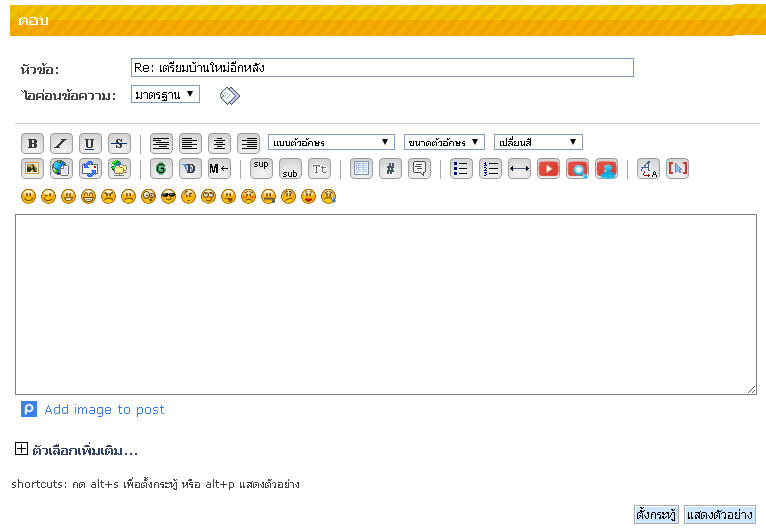The height and width of the screenshot is (530, 766).
Task: Insert the sad emoticon
Action: click(x=128, y=196)
